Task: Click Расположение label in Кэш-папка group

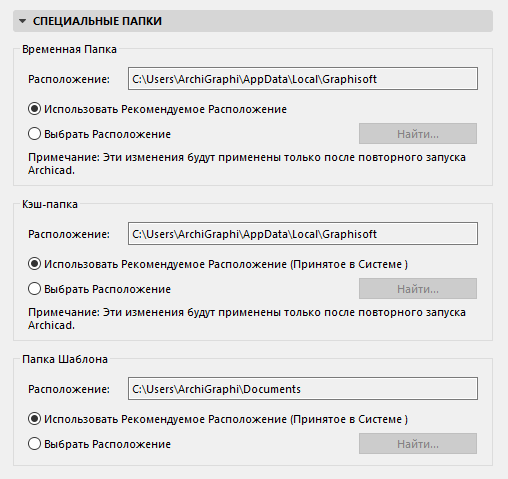Action: tap(69, 234)
